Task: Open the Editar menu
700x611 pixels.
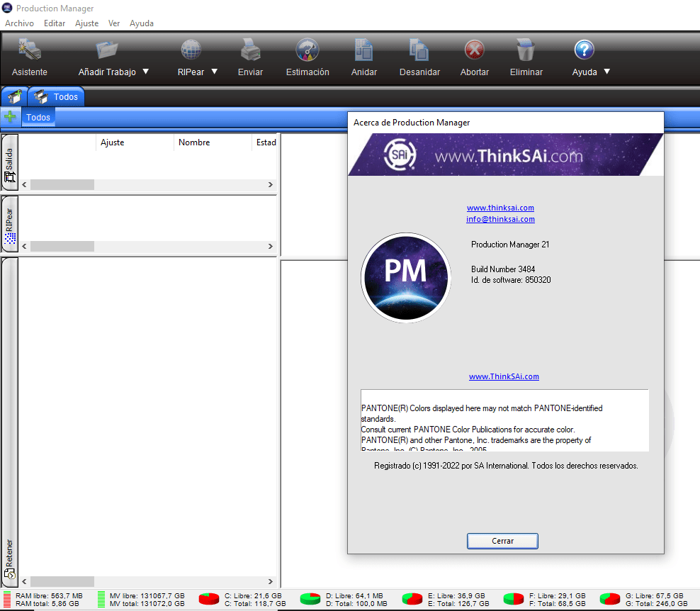Action: tap(55, 23)
